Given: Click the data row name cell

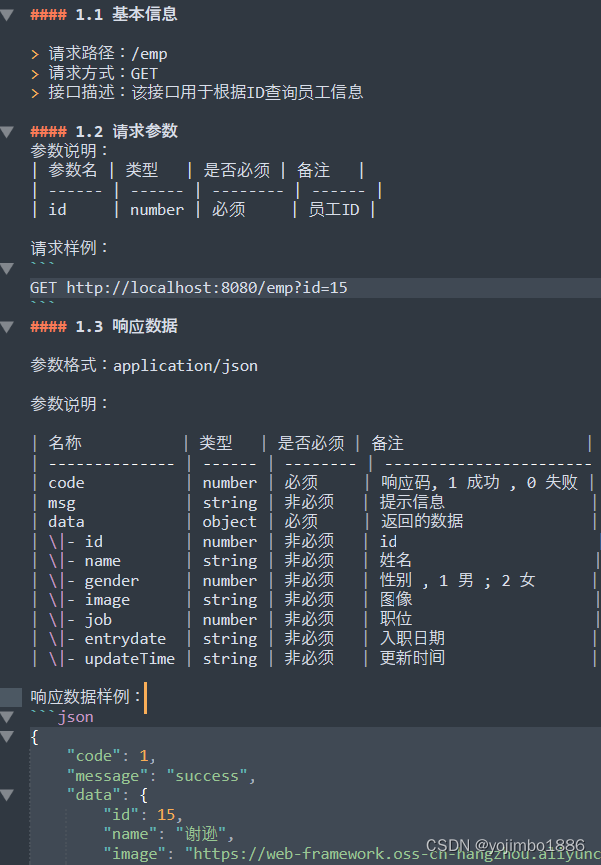Looking at the screenshot, I should pyautogui.click(x=66, y=521).
